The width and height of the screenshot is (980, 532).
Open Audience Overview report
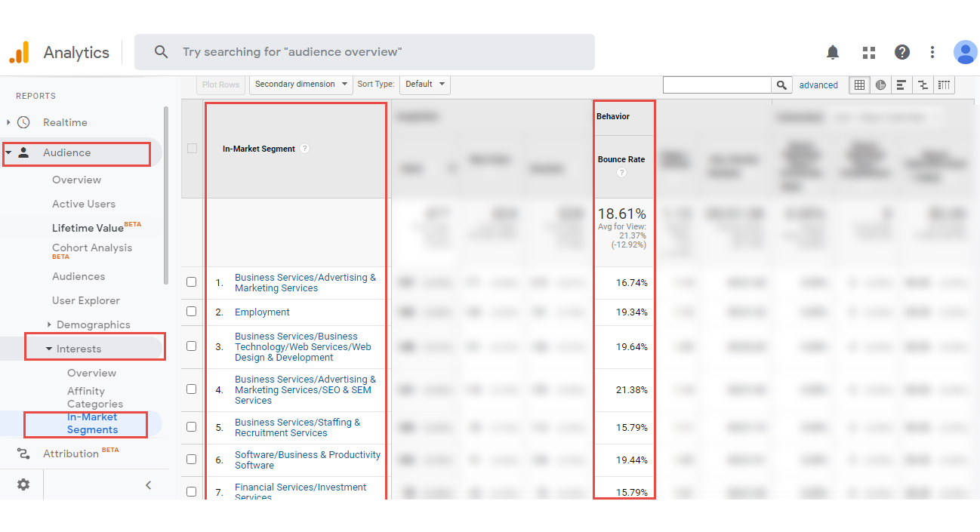pos(76,180)
